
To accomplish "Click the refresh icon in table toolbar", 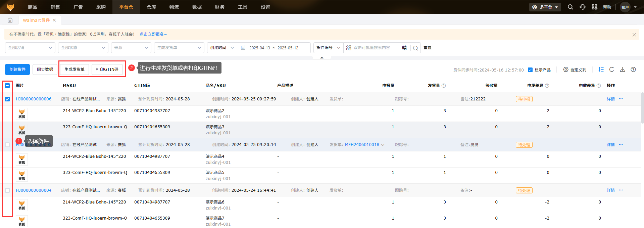I will click(611, 70).
